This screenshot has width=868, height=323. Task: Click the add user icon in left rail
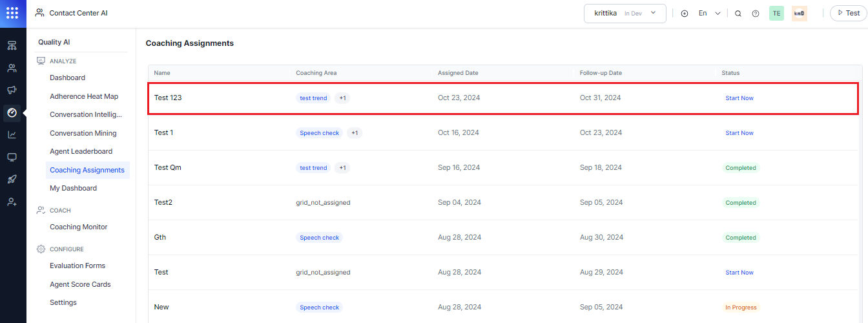click(x=12, y=202)
